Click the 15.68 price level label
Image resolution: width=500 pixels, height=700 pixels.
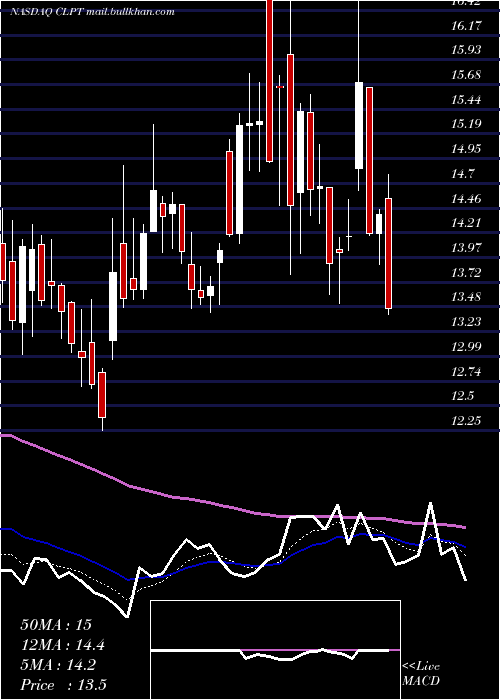click(467, 75)
